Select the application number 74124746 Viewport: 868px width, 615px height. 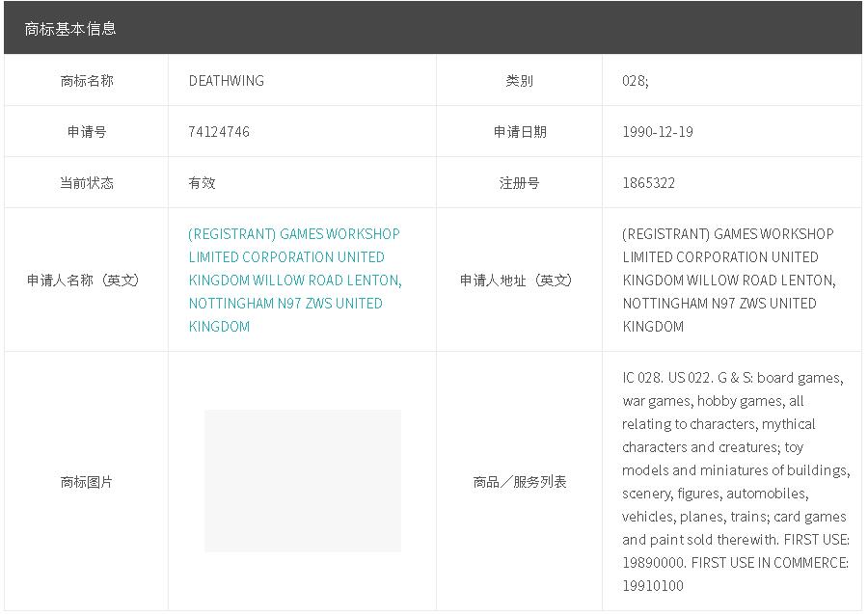click(219, 132)
